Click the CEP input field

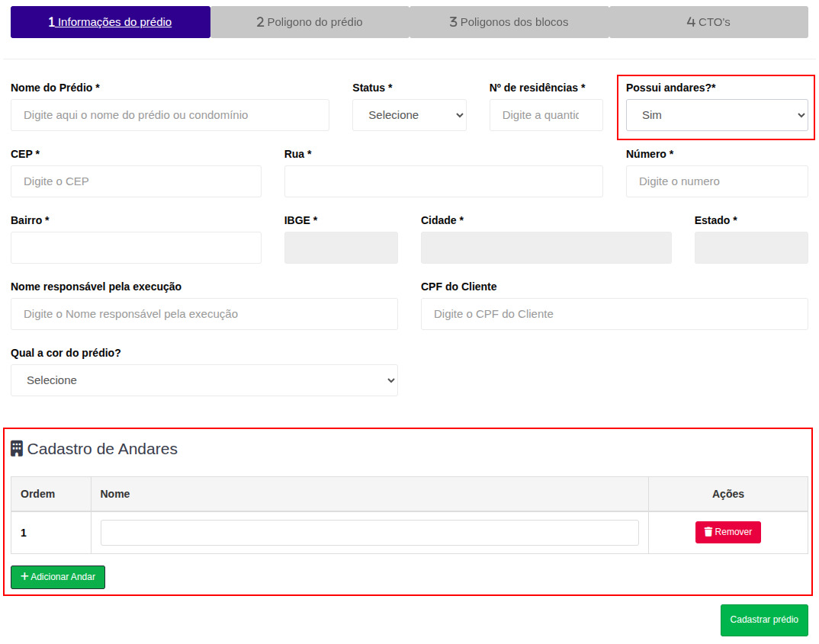point(136,181)
